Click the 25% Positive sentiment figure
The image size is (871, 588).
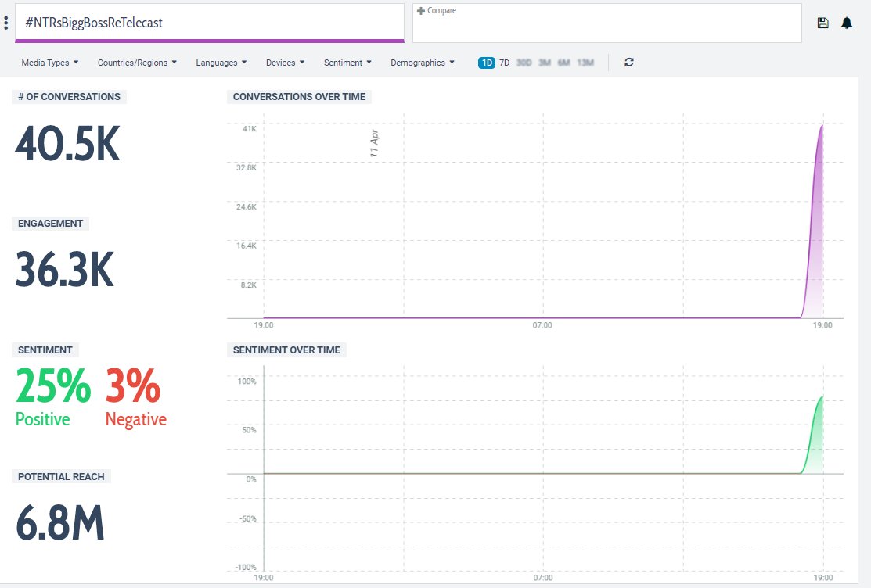tap(52, 396)
